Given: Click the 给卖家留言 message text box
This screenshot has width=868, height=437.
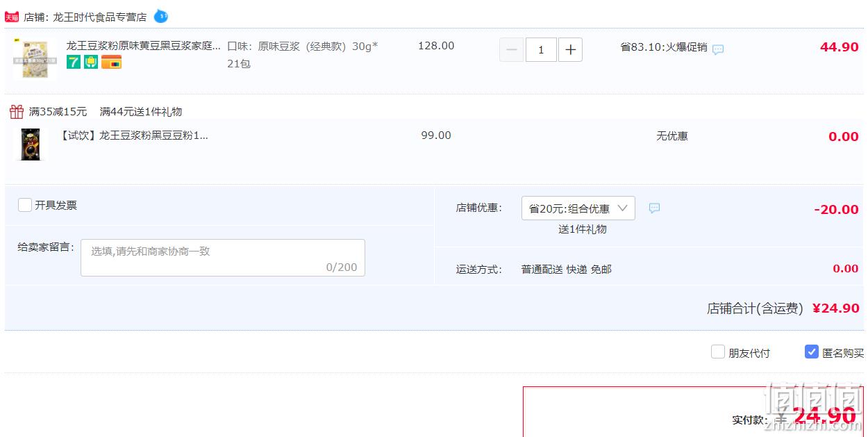Looking at the screenshot, I should pyautogui.click(x=223, y=258).
